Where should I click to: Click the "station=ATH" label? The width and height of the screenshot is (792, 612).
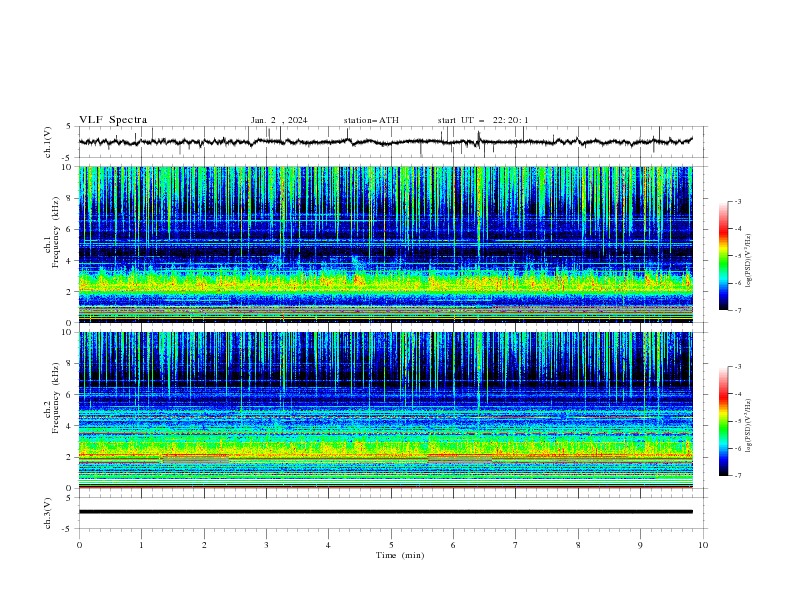(371, 120)
